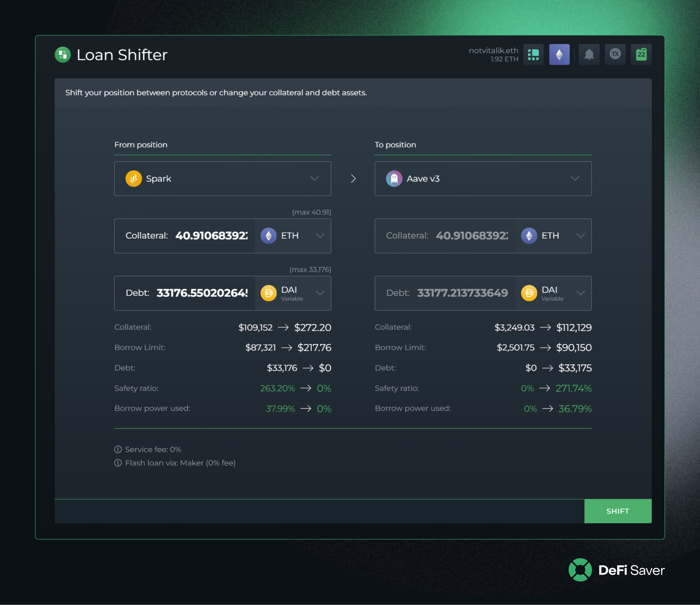Click the $109,152 collateral value
The width and height of the screenshot is (700, 605).
point(256,327)
